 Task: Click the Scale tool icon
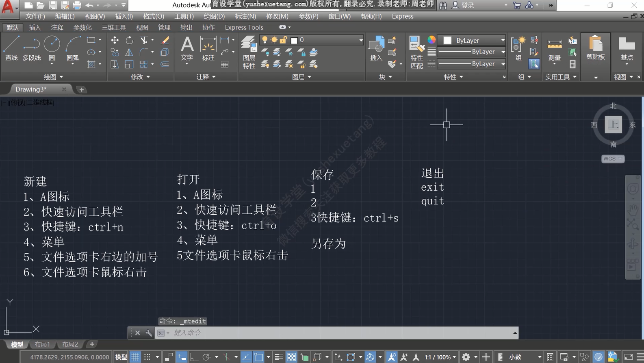(x=129, y=64)
